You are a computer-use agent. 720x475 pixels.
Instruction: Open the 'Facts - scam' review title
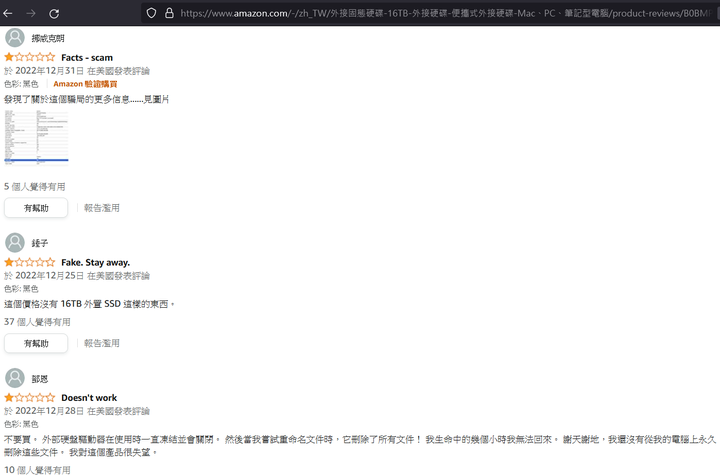(87, 57)
